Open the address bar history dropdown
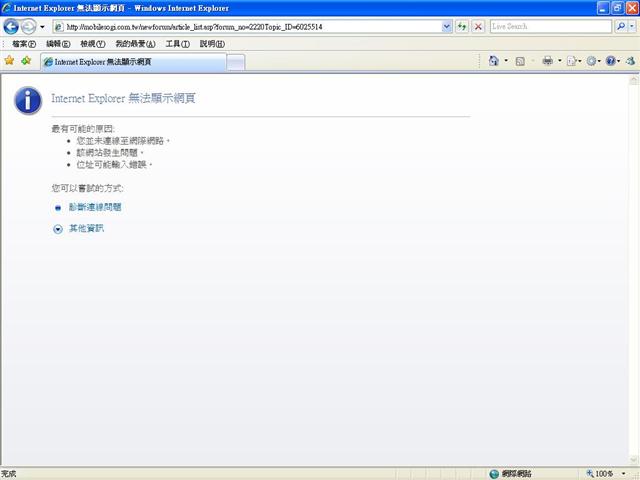 [447, 26]
